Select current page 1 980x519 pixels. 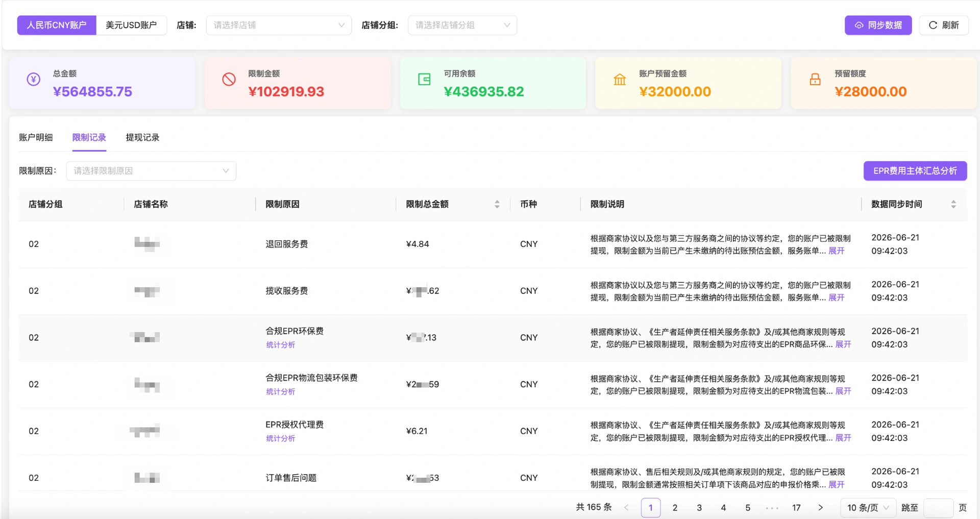[x=651, y=508]
